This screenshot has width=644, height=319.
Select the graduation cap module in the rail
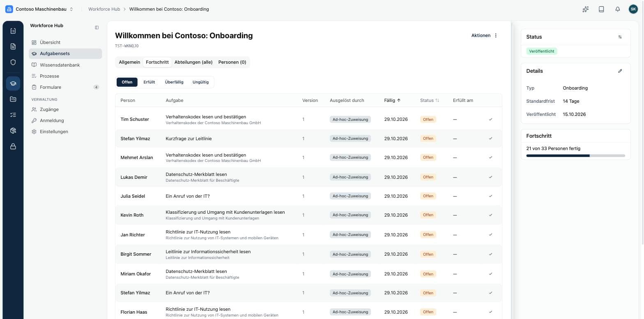point(13,83)
